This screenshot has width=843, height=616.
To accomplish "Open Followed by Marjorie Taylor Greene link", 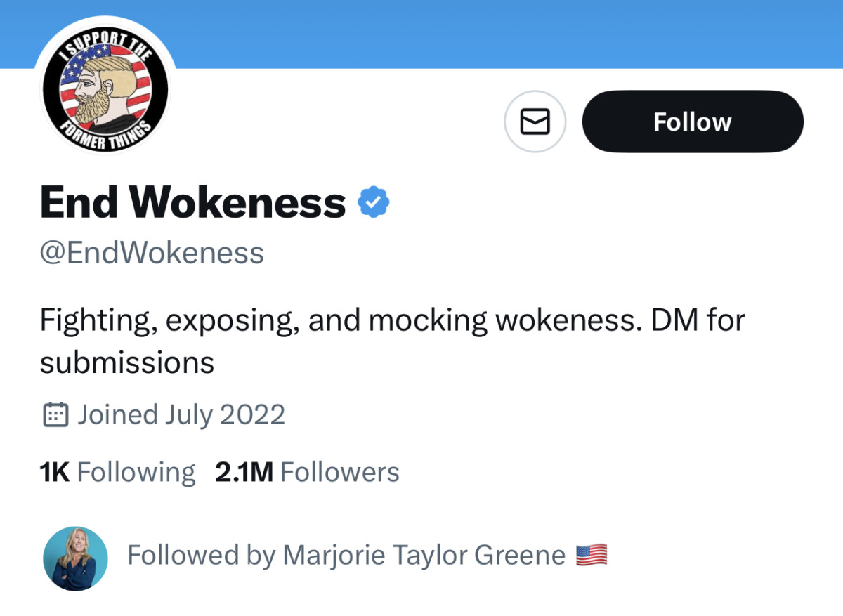I will 346,556.
